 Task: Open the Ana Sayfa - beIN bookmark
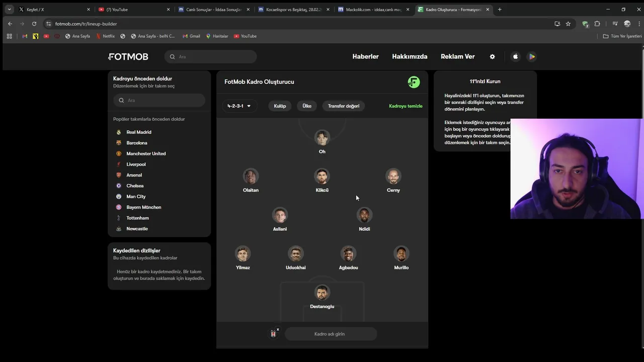pos(152,36)
